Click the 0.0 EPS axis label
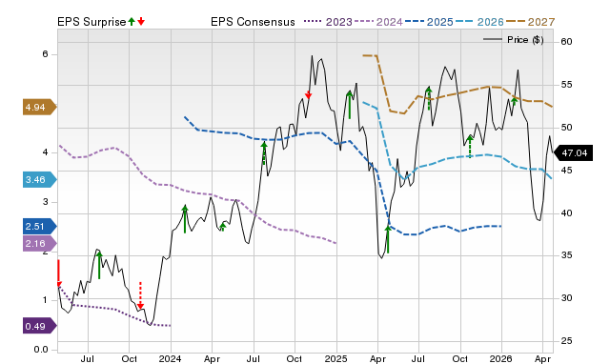Screen dimensions: 610x364 point(41,350)
